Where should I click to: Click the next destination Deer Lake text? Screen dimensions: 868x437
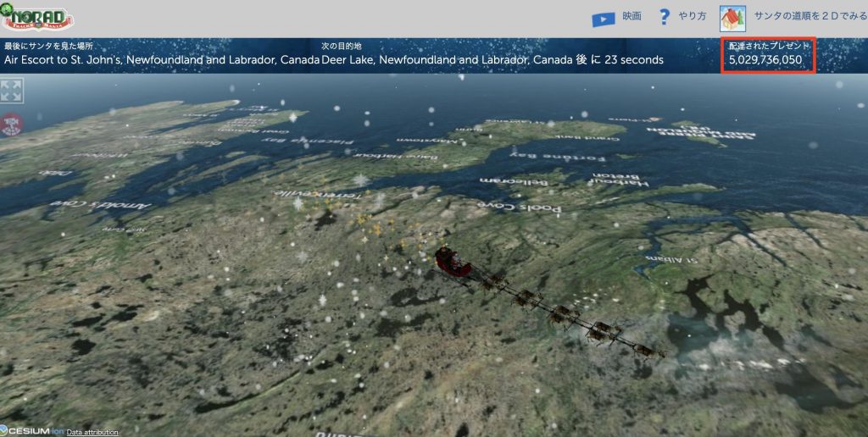(x=448, y=60)
